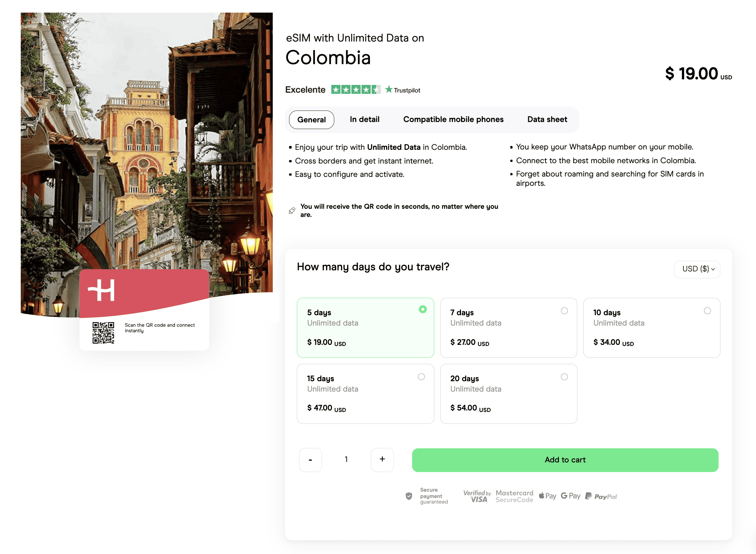The width and height of the screenshot is (756, 554).
Task: Click the QR code image on card
Action: point(103,333)
